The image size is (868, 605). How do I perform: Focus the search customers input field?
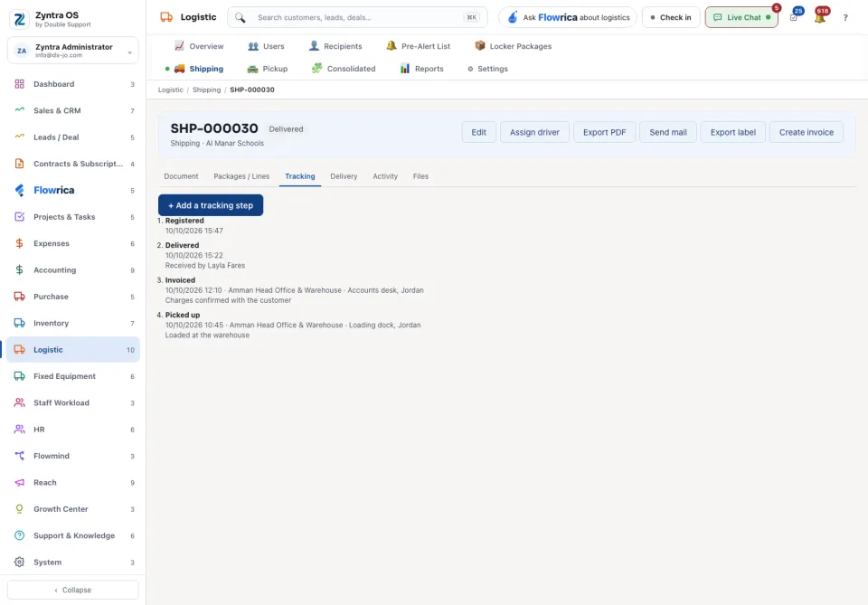coord(358,18)
